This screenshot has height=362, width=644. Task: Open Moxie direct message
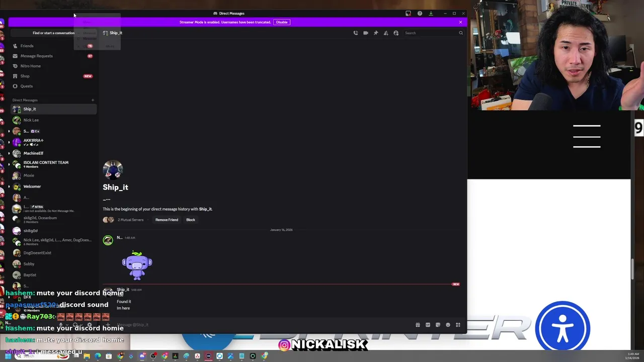53,175
